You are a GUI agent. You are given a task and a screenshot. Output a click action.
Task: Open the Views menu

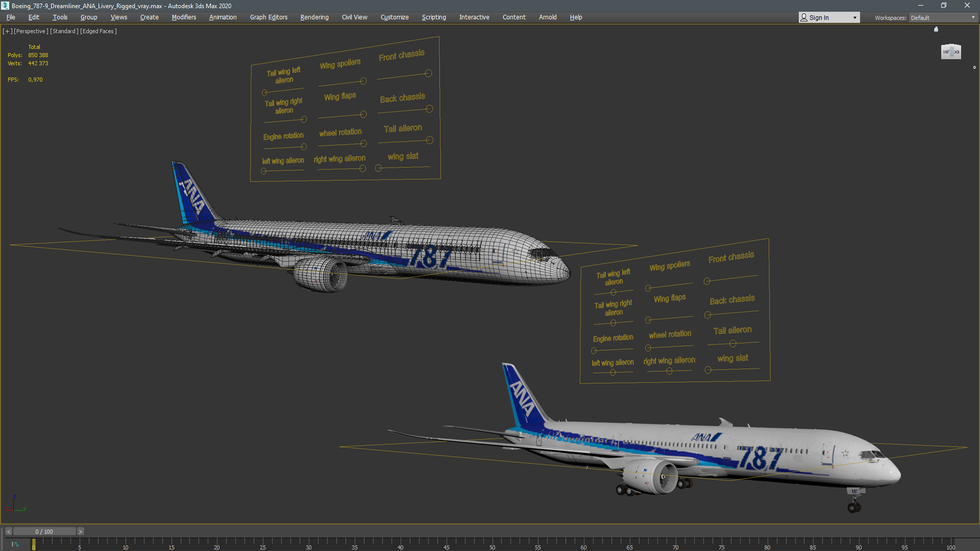pyautogui.click(x=119, y=17)
